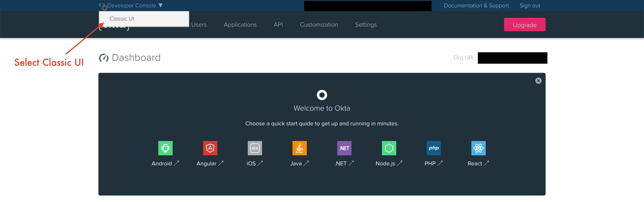This screenshot has height=202, width=644.
Task: Open the Users menu
Action: (199, 25)
